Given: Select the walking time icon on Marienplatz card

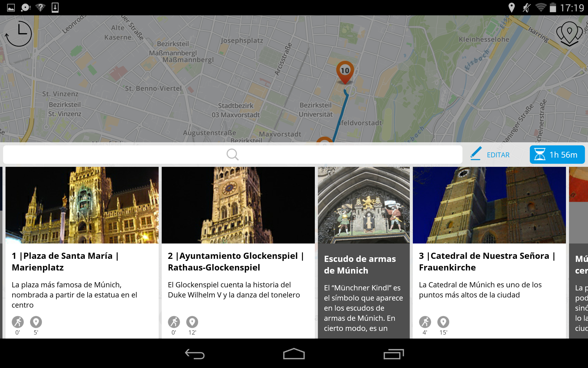Looking at the screenshot, I should 17,322.
